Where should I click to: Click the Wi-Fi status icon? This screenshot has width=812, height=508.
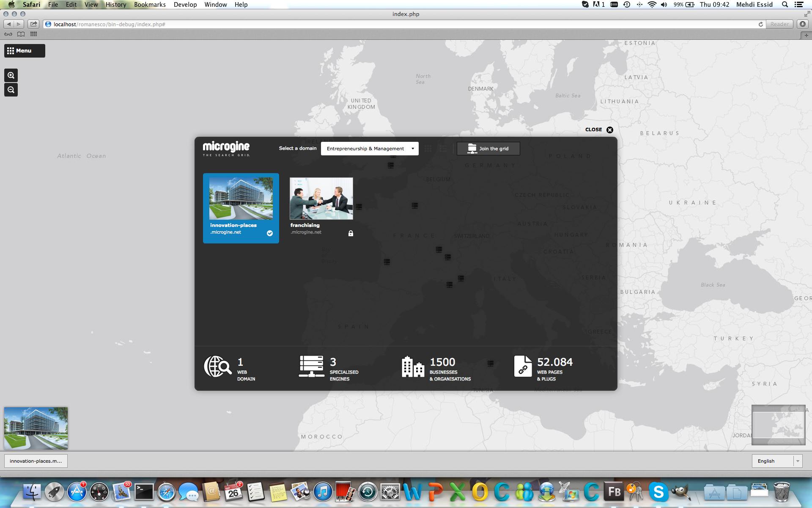(652, 4)
